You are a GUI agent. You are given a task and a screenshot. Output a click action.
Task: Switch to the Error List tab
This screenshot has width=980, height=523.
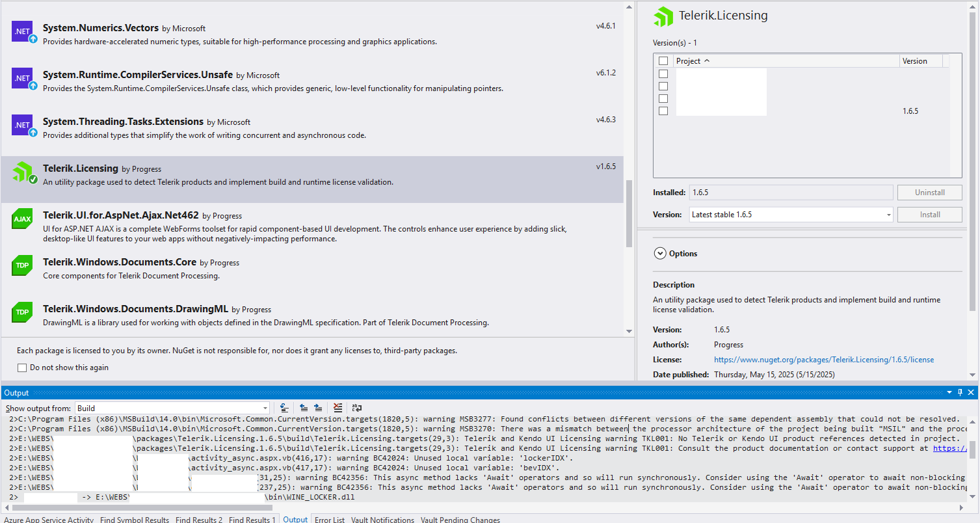click(330, 520)
